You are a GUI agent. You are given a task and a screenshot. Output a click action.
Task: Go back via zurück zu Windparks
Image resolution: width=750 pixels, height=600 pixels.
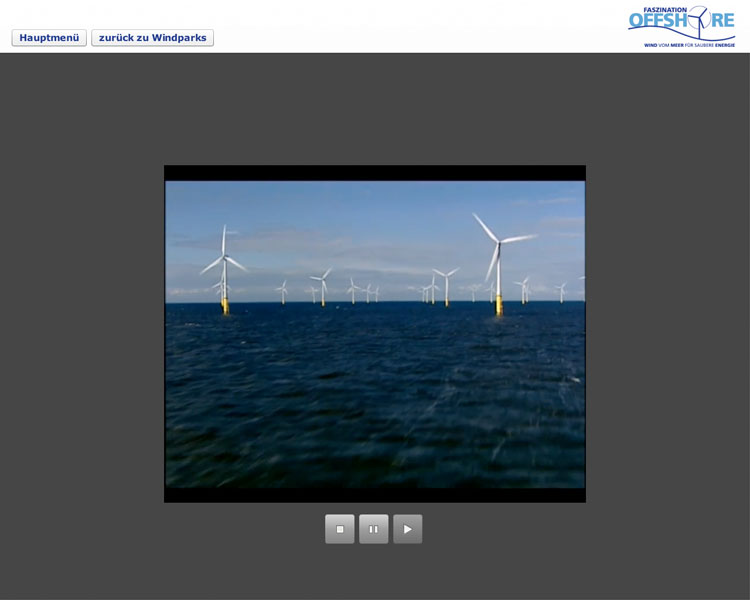(x=152, y=38)
